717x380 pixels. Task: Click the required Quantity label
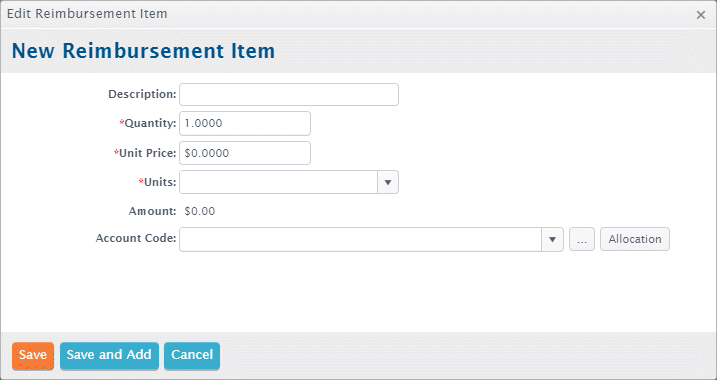(x=148, y=123)
